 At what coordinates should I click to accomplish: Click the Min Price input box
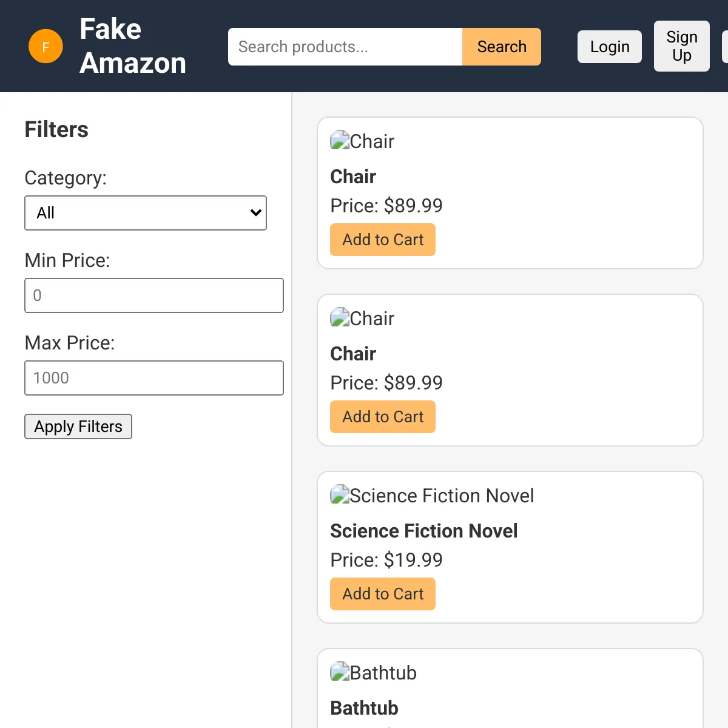point(154,295)
